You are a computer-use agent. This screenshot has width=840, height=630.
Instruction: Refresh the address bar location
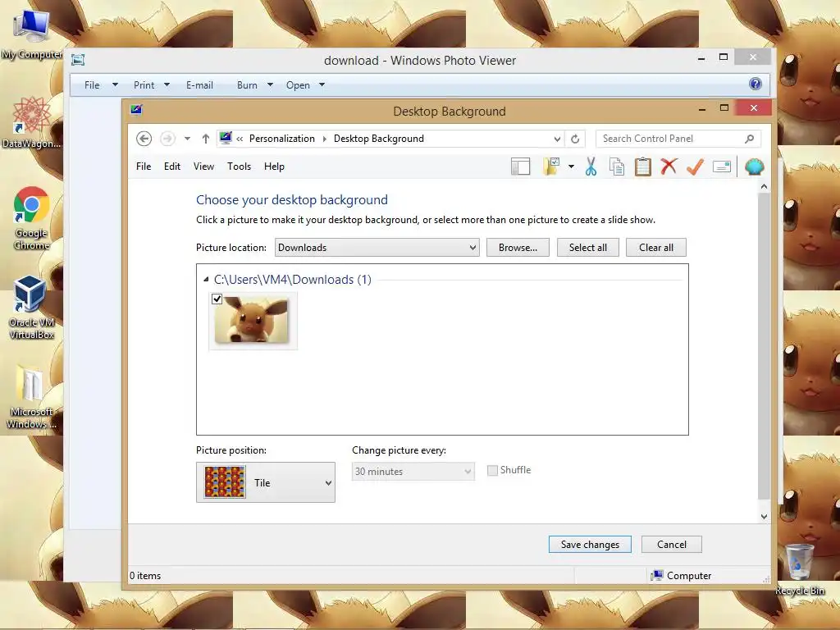coord(575,139)
